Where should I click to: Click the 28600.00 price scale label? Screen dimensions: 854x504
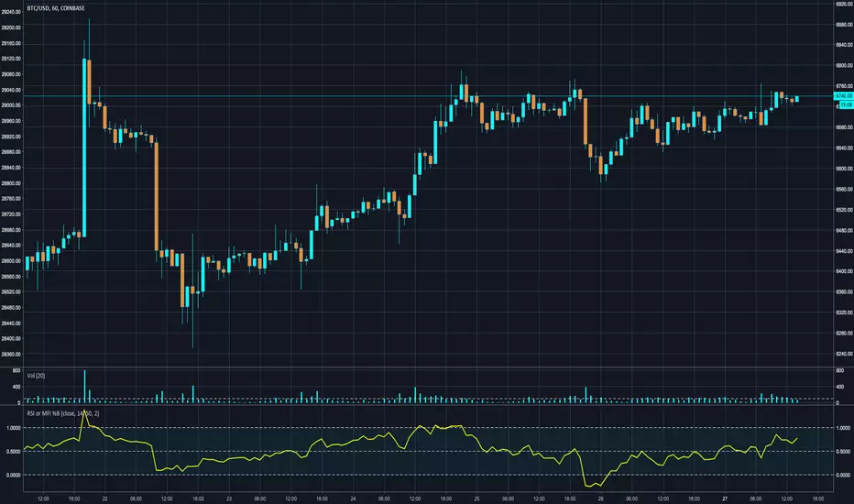(x=11, y=261)
